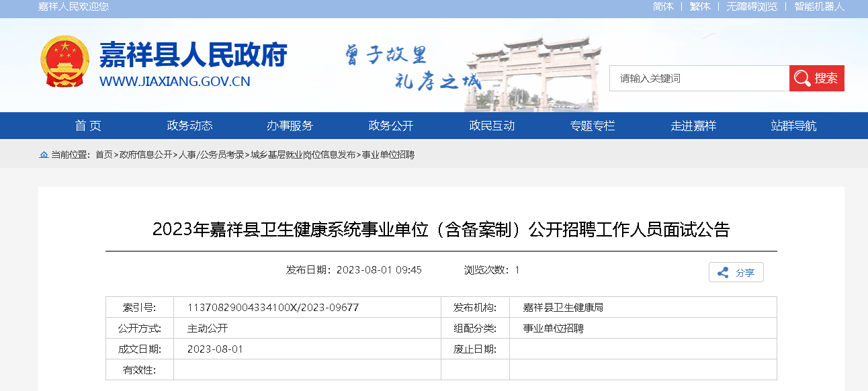Open 走进嘉祥 in the navigation bar
The width and height of the screenshot is (868, 391).
pyautogui.click(x=693, y=126)
